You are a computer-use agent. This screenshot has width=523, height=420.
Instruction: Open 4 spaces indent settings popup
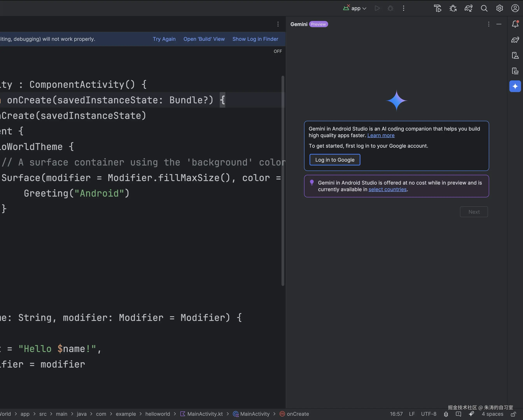tap(492, 414)
